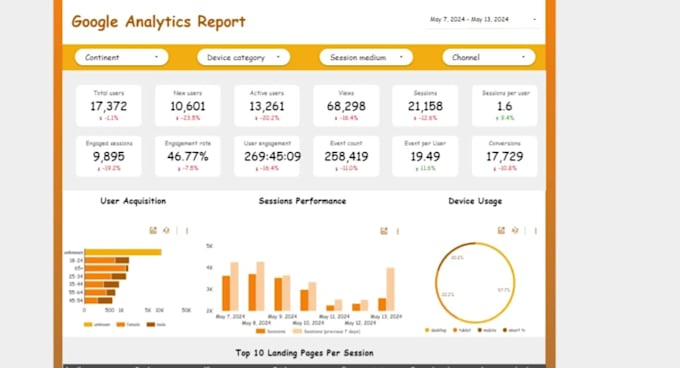Click the female legend swatch in User Acquisition

121,324
